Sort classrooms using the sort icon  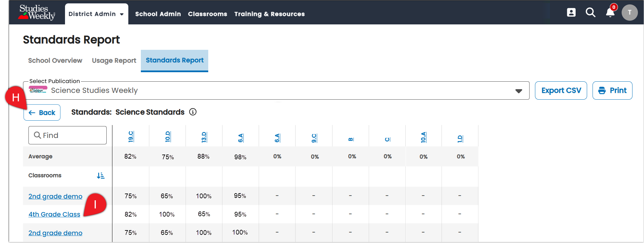click(101, 176)
